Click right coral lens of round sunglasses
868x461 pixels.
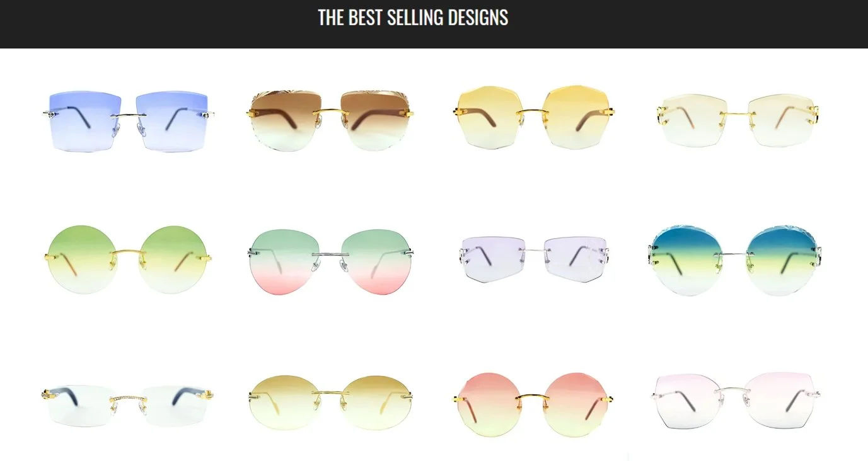pyautogui.click(x=576, y=404)
